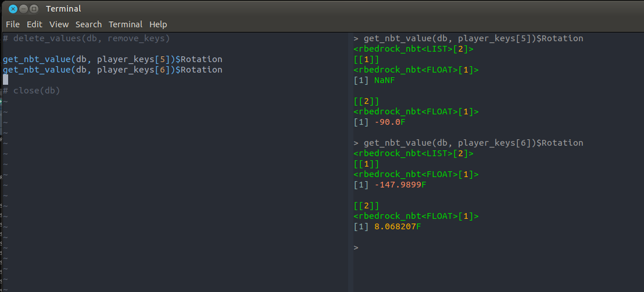Open the File menu
Image resolution: width=644 pixels, height=292 pixels.
click(13, 24)
